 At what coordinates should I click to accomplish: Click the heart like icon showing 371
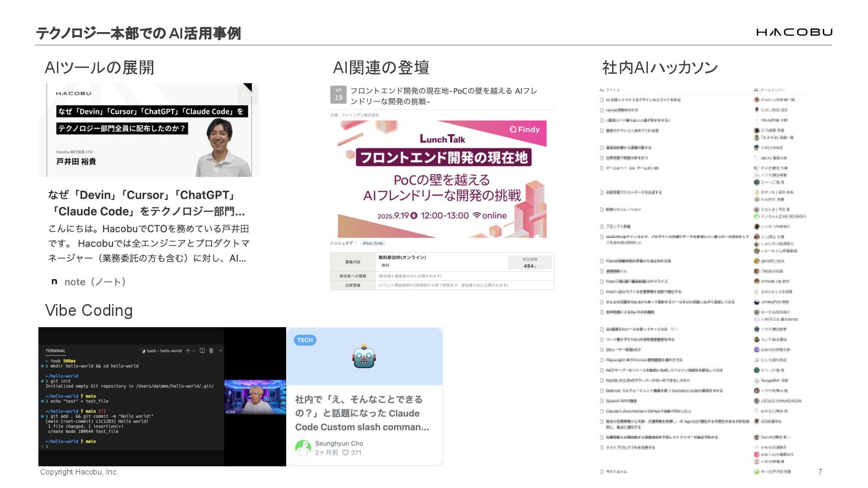coord(345,453)
